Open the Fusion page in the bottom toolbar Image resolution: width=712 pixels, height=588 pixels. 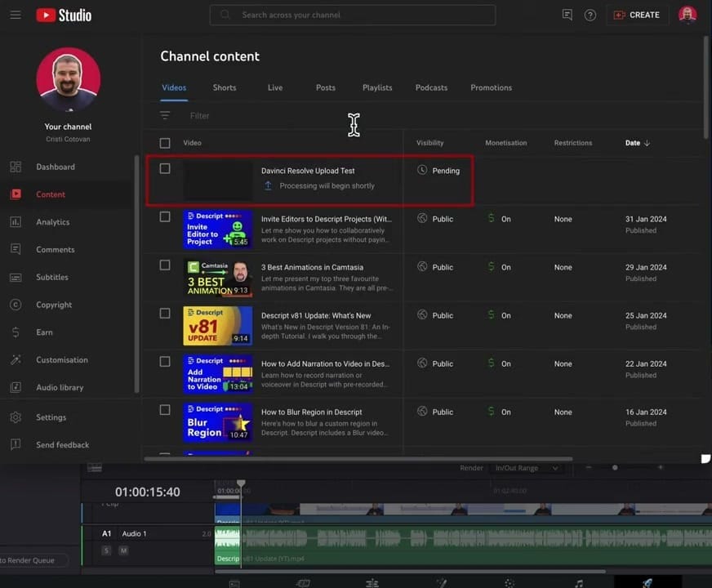point(442,581)
